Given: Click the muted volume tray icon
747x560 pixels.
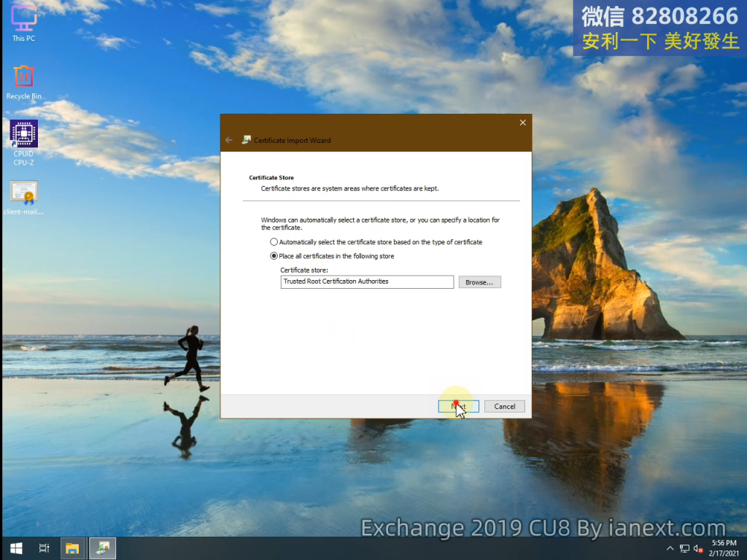Looking at the screenshot, I should [698, 548].
